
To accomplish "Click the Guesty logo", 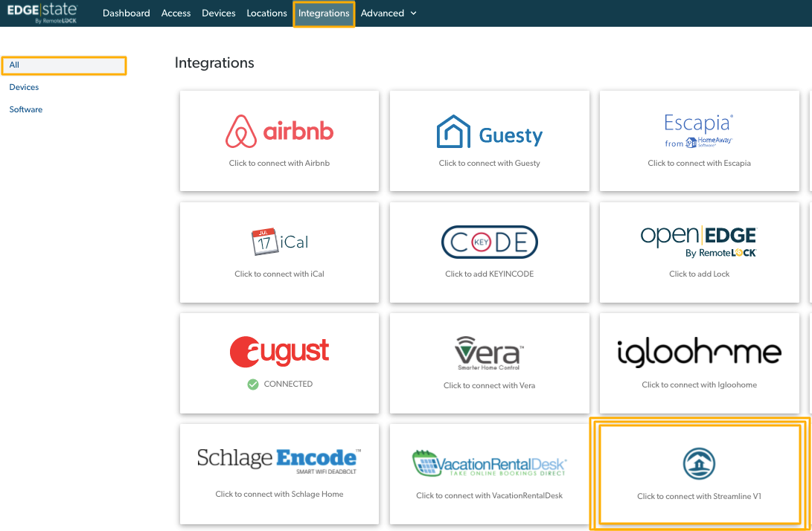I will click(490, 132).
